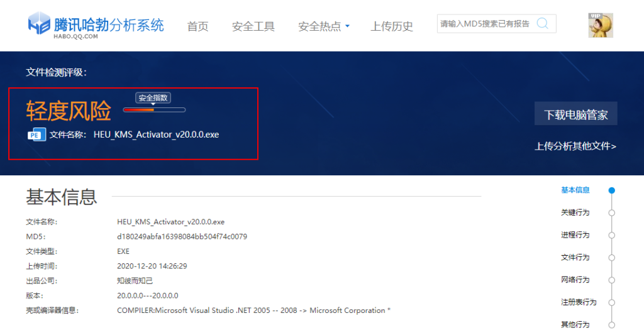The height and width of the screenshot is (333, 644).
Task: Click the company value 知彼而知己
Action: click(135, 281)
